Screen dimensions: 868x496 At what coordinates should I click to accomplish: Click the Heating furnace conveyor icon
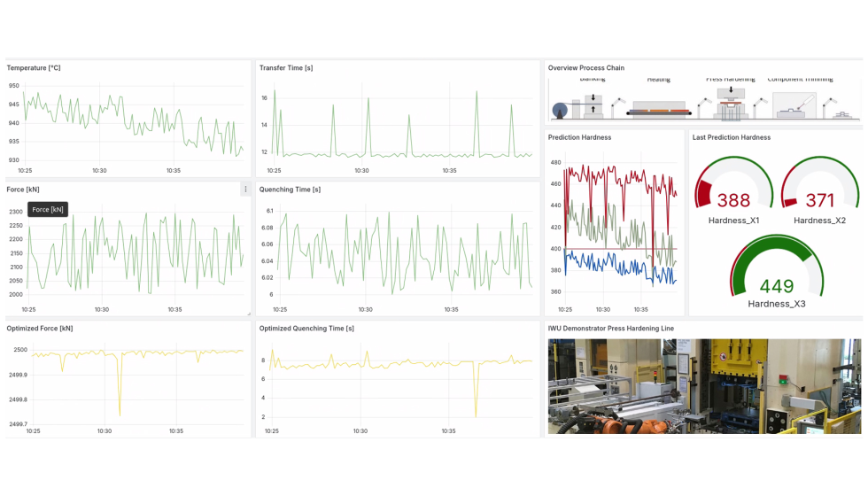pyautogui.click(x=658, y=110)
